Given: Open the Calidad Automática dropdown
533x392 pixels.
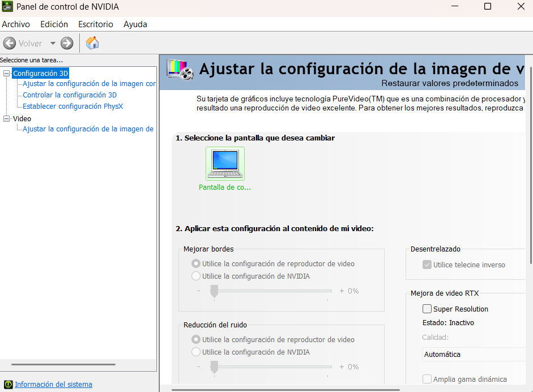Looking at the screenshot, I should click(x=474, y=354).
